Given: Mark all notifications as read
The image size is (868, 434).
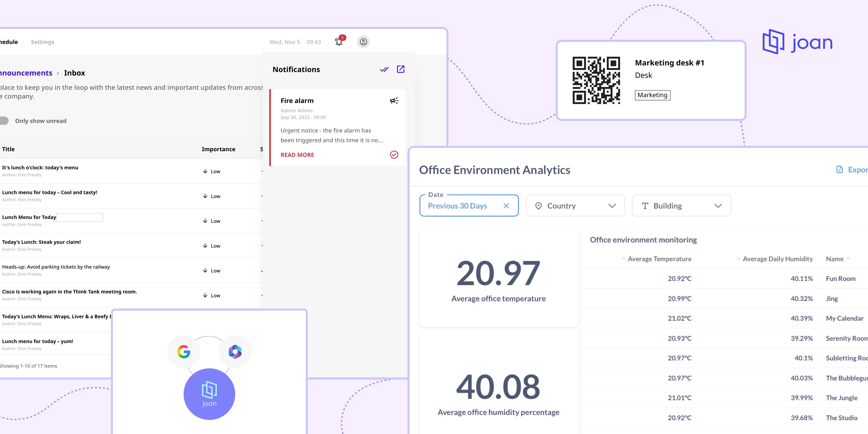Looking at the screenshot, I should point(384,69).
